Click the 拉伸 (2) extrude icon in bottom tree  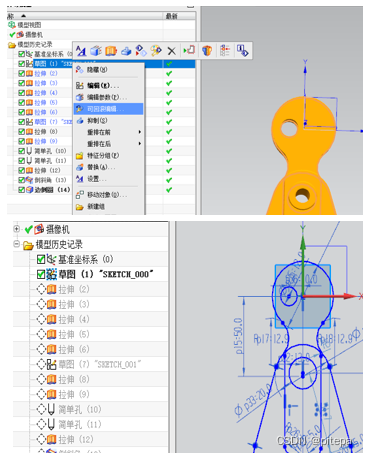[x=52, y=289]
